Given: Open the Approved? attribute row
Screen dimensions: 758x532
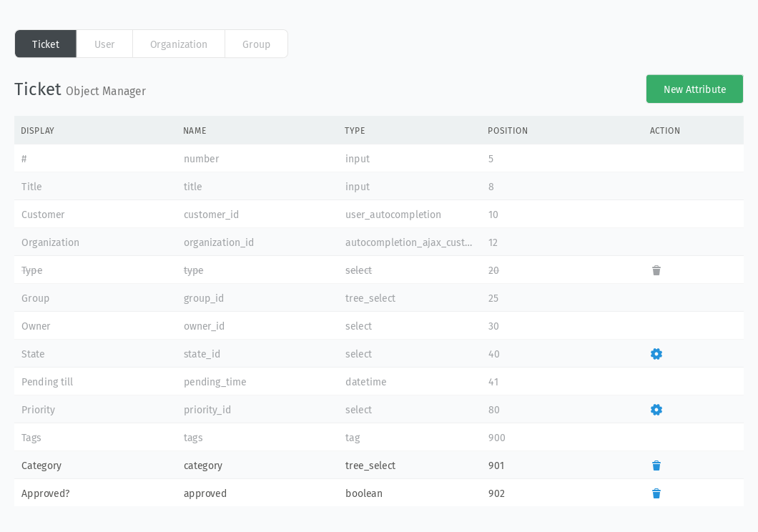Looking at the screenshot, I should point(379,493).
